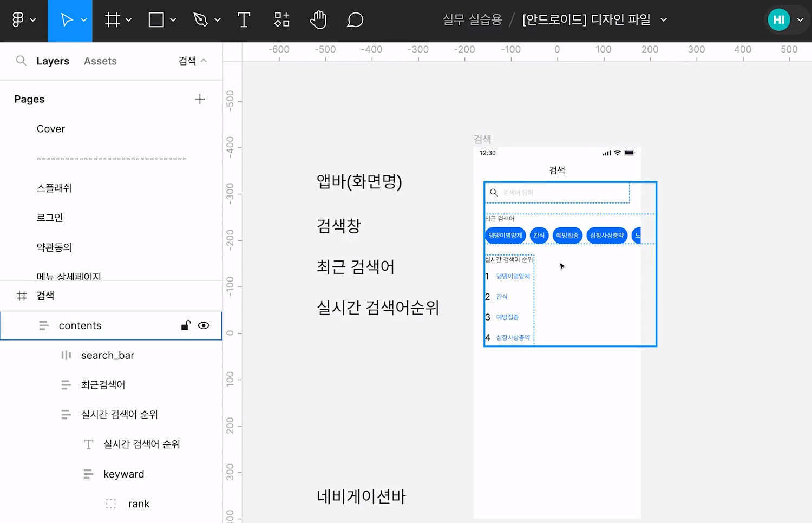812x523 pixels.
Task: Open the 스플래쉬 page
Action: (54, 188)
